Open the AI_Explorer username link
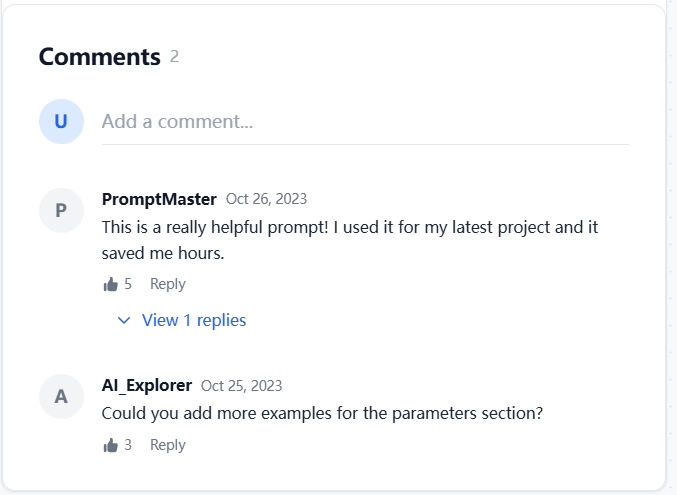 (x=147, y=385)
